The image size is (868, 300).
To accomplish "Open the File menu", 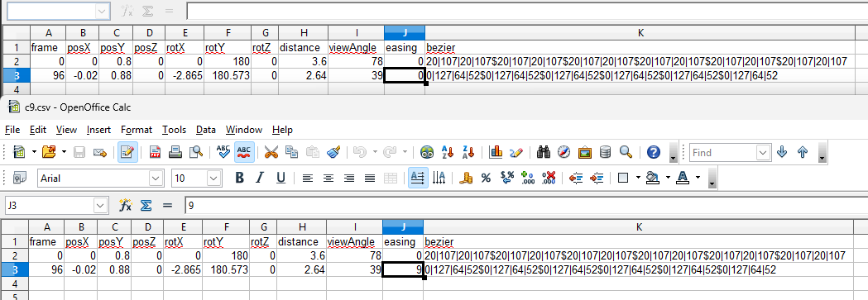I will 12,130.
